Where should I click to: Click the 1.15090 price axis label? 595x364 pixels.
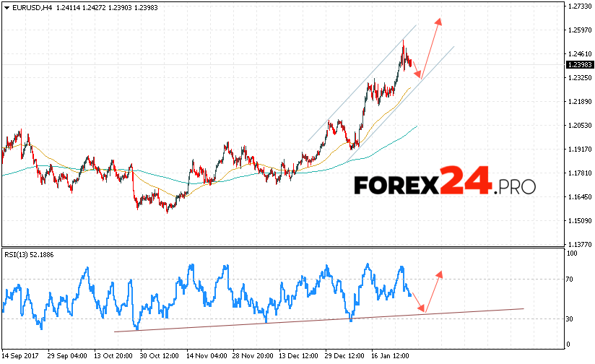coord(580,221)
